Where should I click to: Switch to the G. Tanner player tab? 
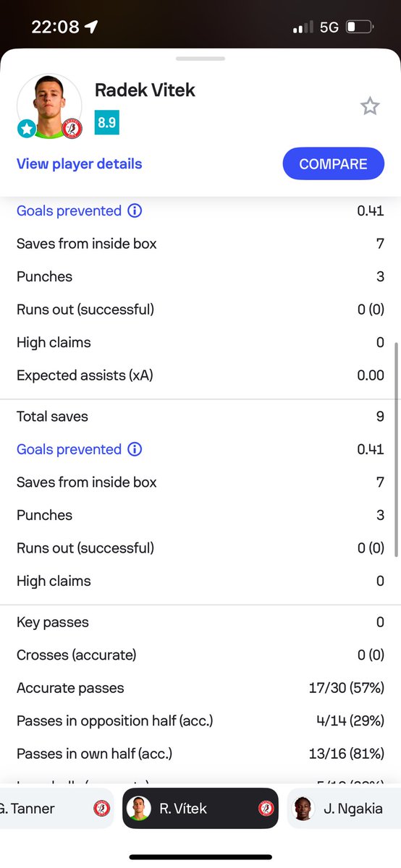click(57, 808)
